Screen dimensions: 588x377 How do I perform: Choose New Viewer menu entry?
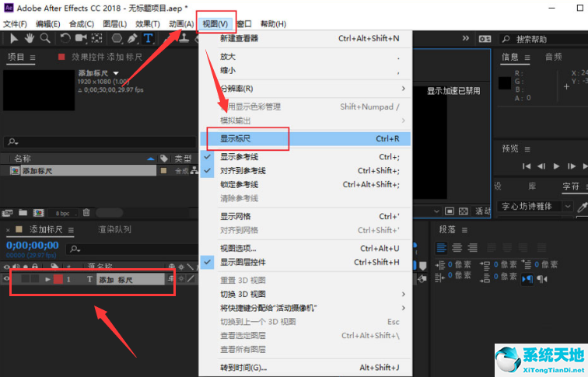(x=305, y=38)
